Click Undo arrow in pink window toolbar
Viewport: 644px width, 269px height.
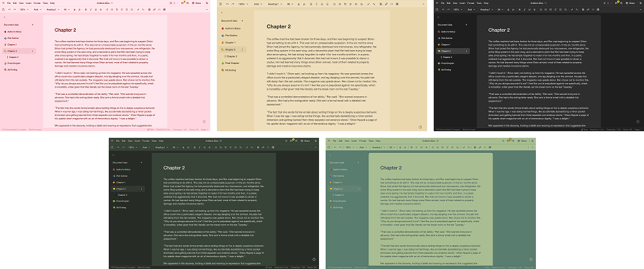pyautogui.click(x=9, y=9)
